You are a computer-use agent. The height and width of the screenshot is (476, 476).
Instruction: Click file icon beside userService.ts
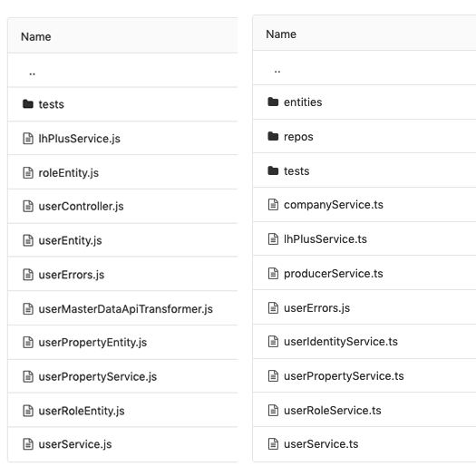pos(273,444)
